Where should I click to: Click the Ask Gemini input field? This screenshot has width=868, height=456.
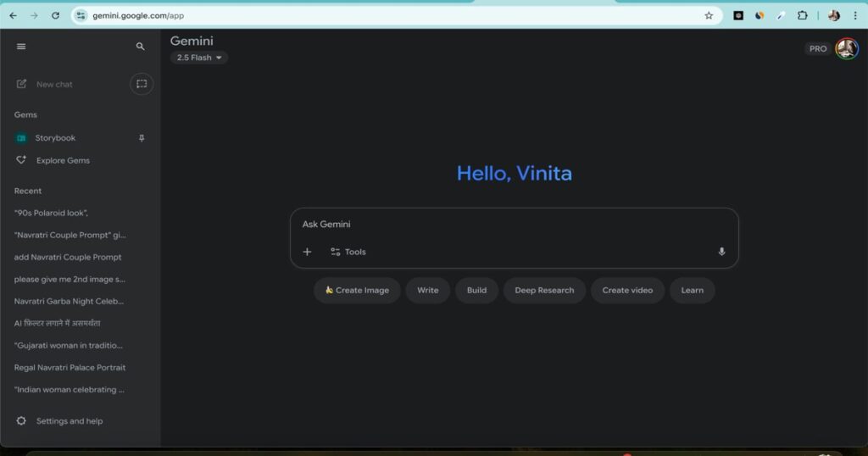tap(515, 224)
